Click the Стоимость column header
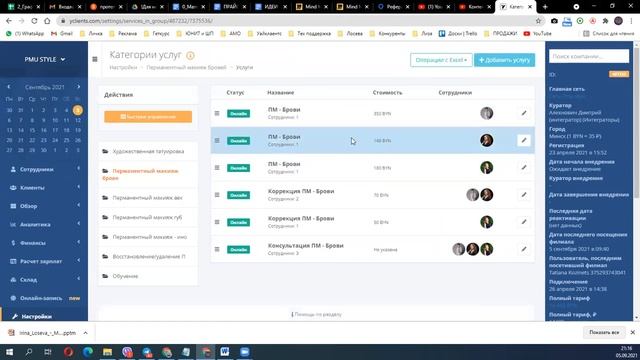The height and width of the screenshot is (360, 640). (387, 93)
